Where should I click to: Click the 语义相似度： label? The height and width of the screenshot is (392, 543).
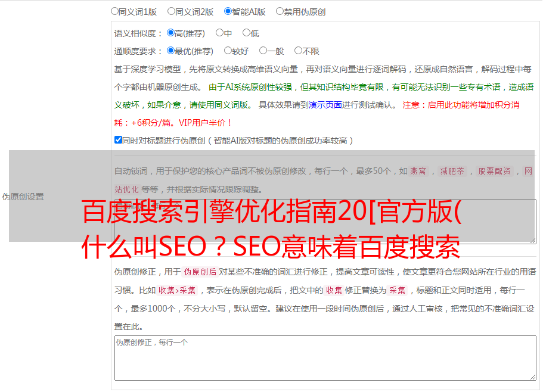(138, 33)
